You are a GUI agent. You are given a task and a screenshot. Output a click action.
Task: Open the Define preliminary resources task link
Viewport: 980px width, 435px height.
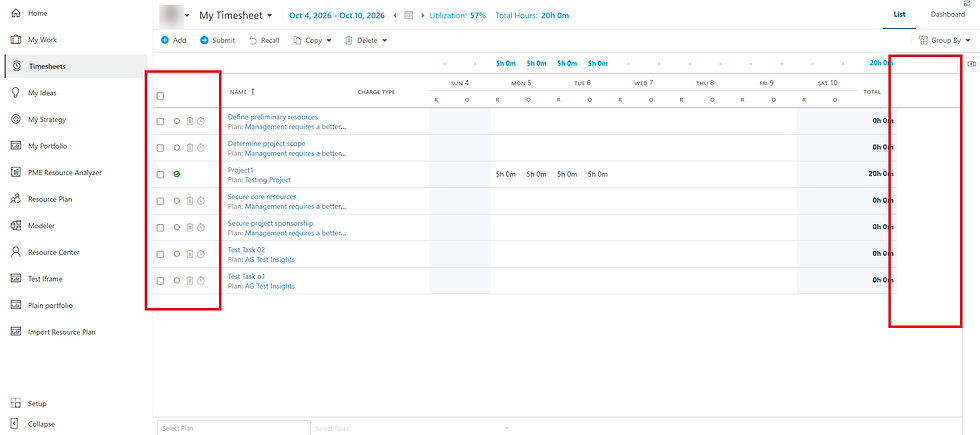click(x=272, y=117)
